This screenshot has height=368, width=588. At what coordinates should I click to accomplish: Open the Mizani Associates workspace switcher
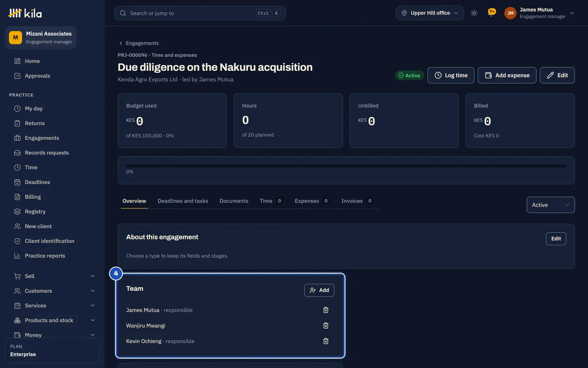pyautogui.click(x=41, y=37)
